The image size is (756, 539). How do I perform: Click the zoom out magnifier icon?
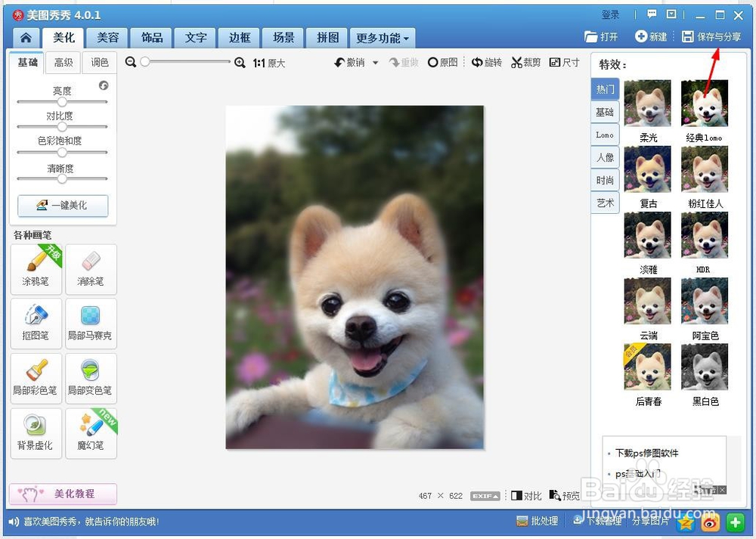click(130, 62)
